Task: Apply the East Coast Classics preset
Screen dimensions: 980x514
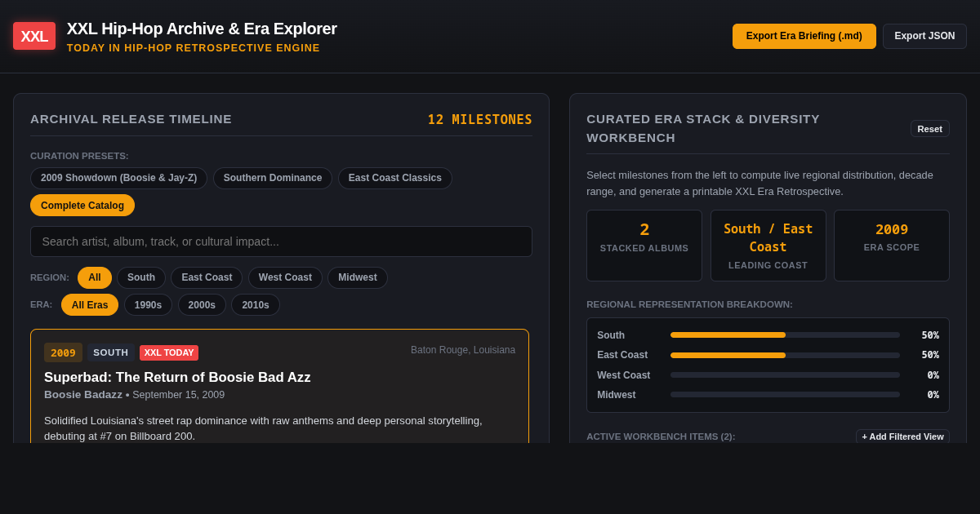Action: point(395,178)
